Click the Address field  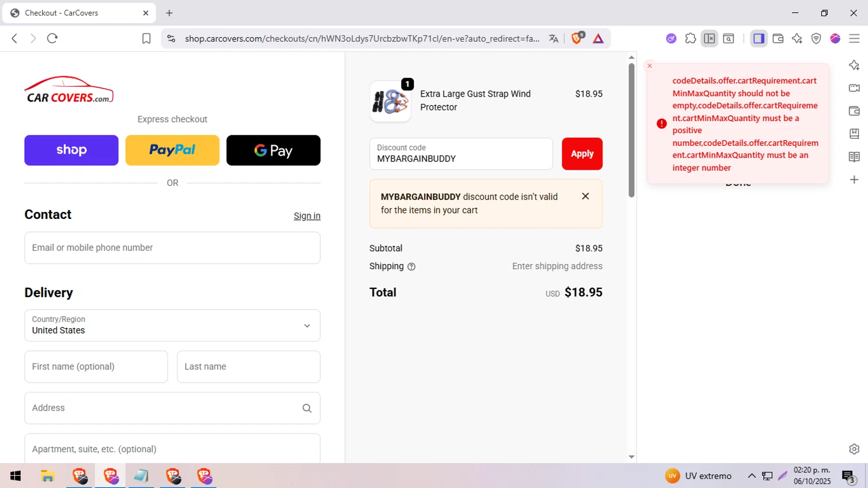point(172,408)
